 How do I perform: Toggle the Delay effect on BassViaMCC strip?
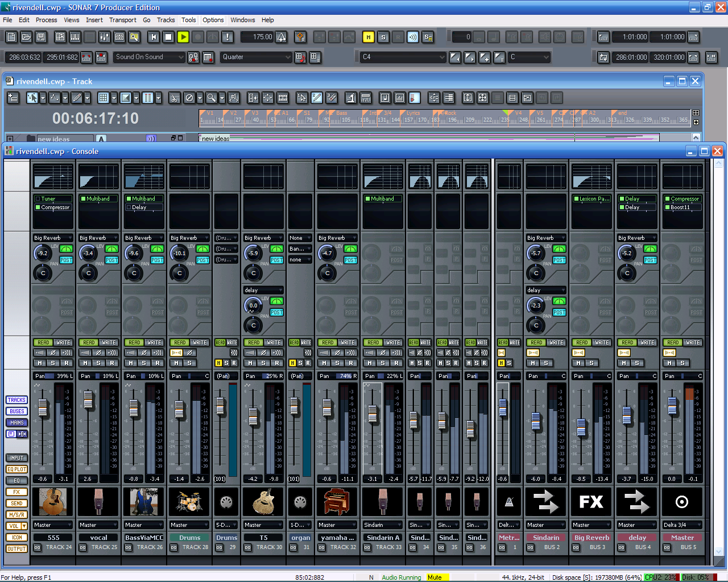click(129, 207)
